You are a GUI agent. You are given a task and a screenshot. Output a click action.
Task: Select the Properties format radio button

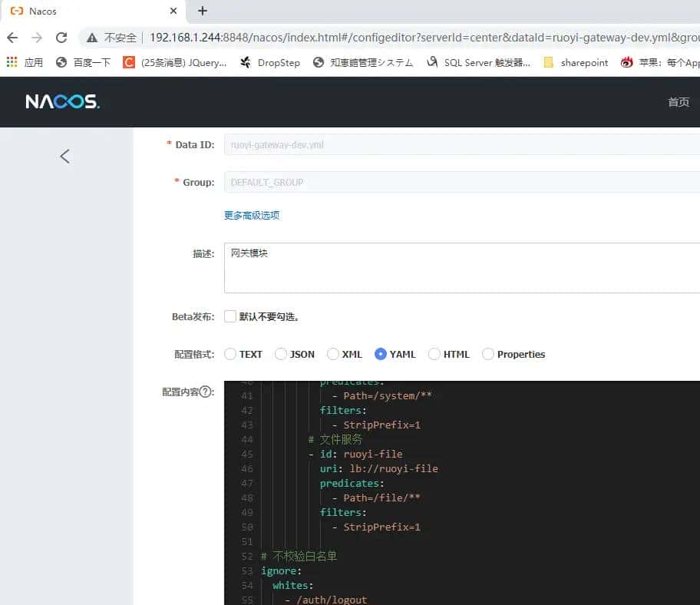[488, 354]
